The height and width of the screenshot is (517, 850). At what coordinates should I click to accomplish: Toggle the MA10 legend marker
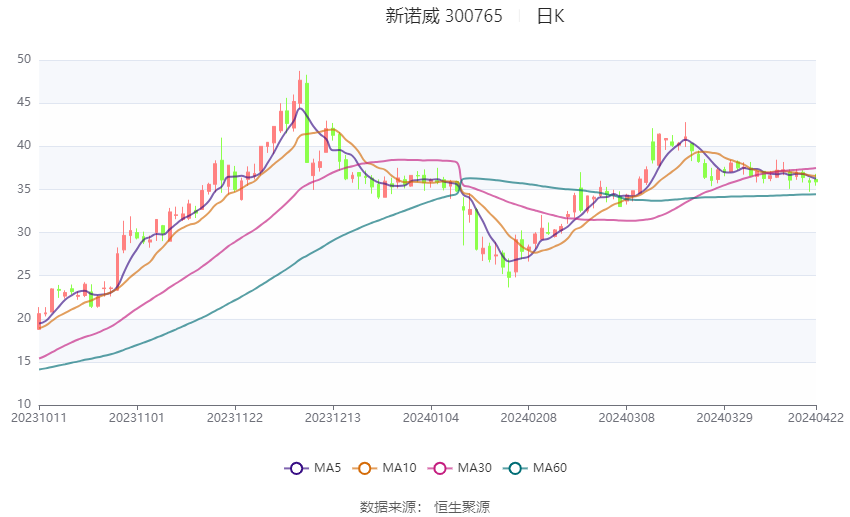point(364,468)
